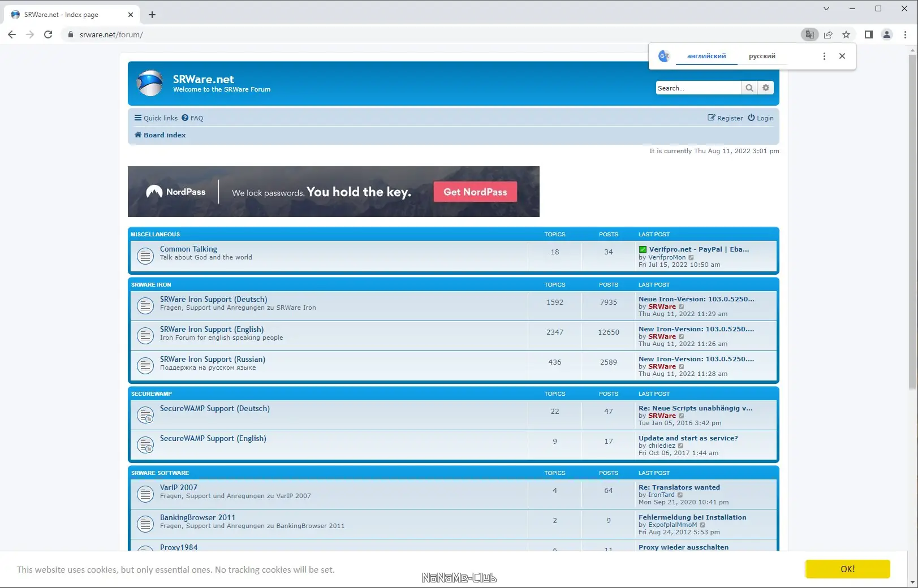Image resolution: width=918 pixels, height=588 pixels.
Task: Click the Login link
Action: (x=761, y=118)
